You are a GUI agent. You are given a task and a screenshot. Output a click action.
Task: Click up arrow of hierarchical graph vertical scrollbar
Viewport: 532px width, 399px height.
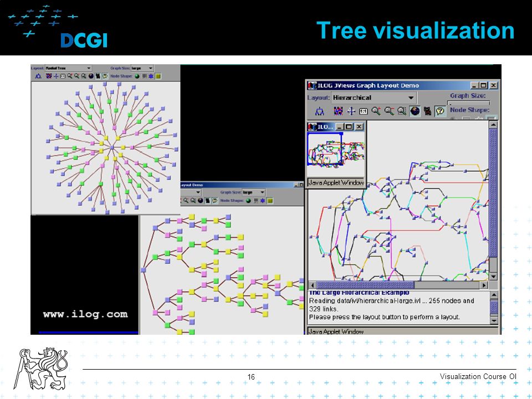point(493,125)
